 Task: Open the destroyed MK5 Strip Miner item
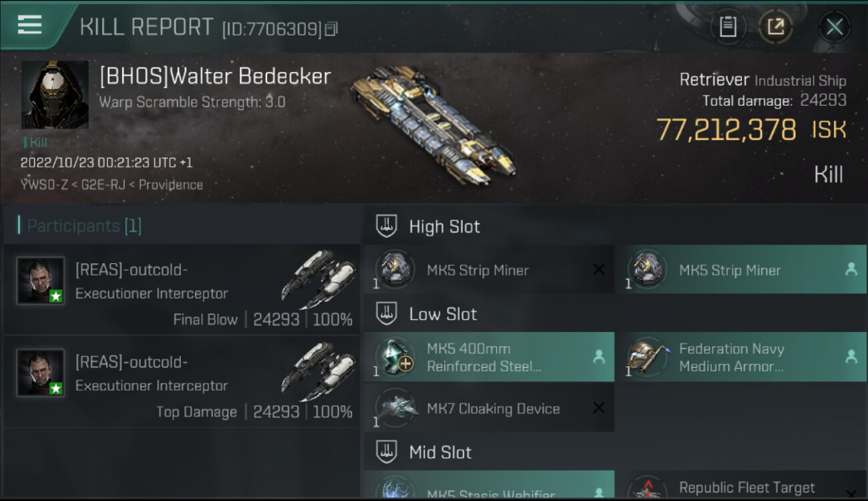tap(489, 270)
